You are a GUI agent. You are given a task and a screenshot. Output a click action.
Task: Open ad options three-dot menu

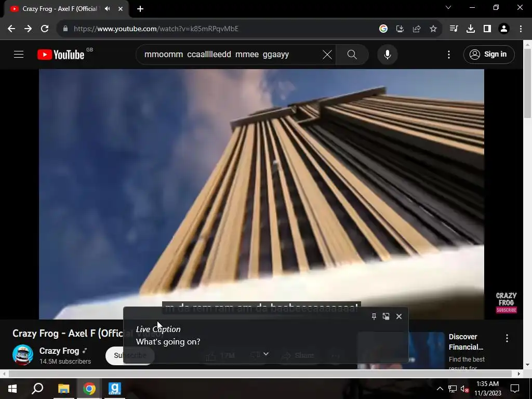[507, 338]
